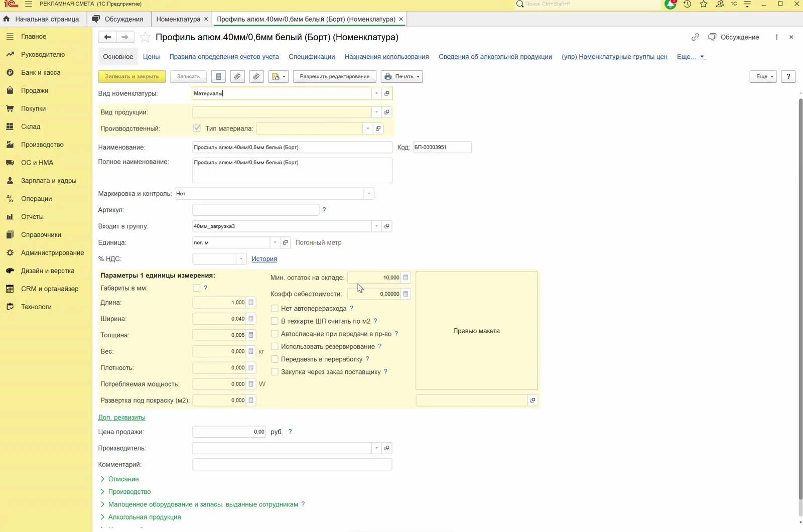The height and width of the screenshot is (532, 803).
Task: Enable Нет автоперерасхода checkbox
Action: point(275,308)
